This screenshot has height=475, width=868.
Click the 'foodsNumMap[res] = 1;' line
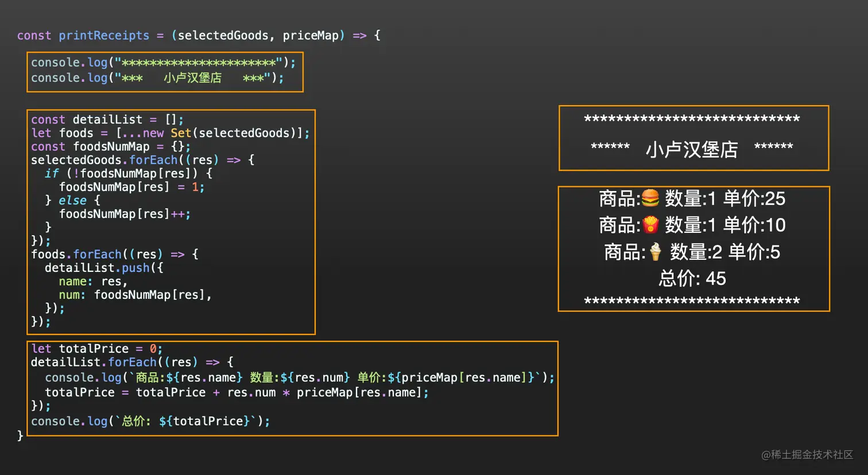131,187
